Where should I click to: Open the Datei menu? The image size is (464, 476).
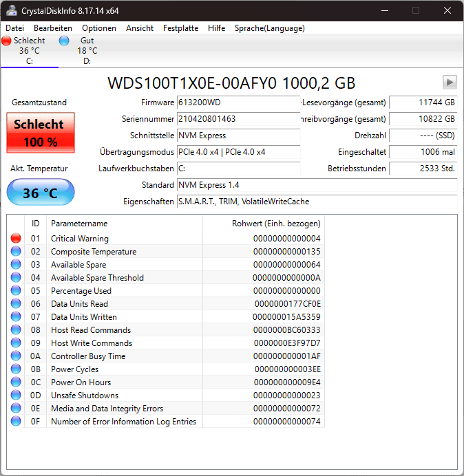pos(14,28)
